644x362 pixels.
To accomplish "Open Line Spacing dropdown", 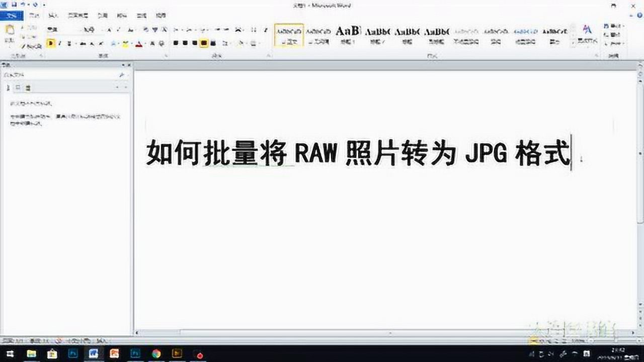I will 226,43.
